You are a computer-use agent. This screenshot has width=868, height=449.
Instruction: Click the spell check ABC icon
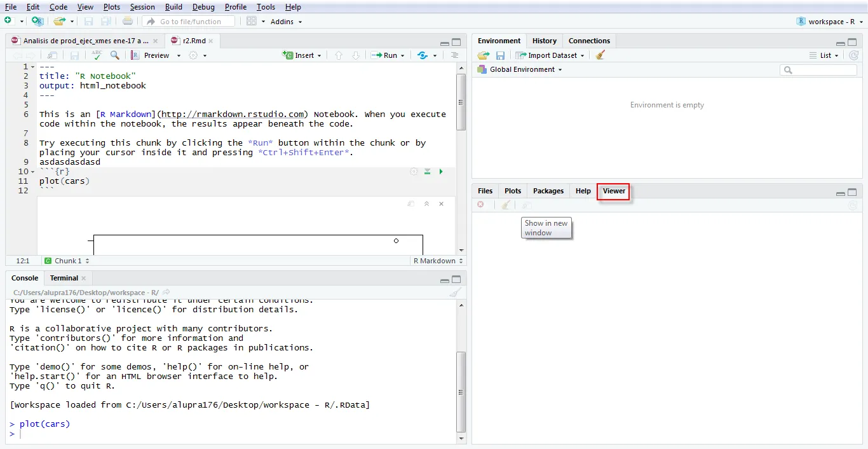[97, 55]
